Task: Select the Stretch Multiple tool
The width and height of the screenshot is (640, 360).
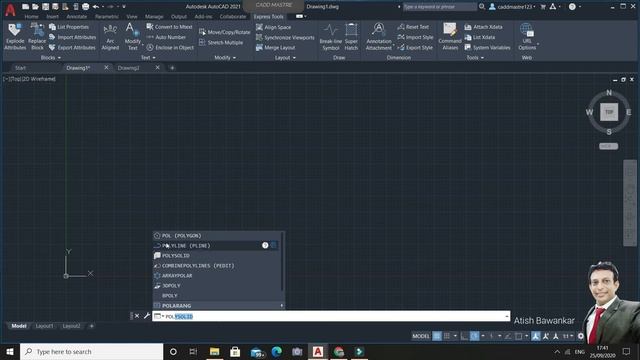Action: pyautogui.click(x=221, y=42)
